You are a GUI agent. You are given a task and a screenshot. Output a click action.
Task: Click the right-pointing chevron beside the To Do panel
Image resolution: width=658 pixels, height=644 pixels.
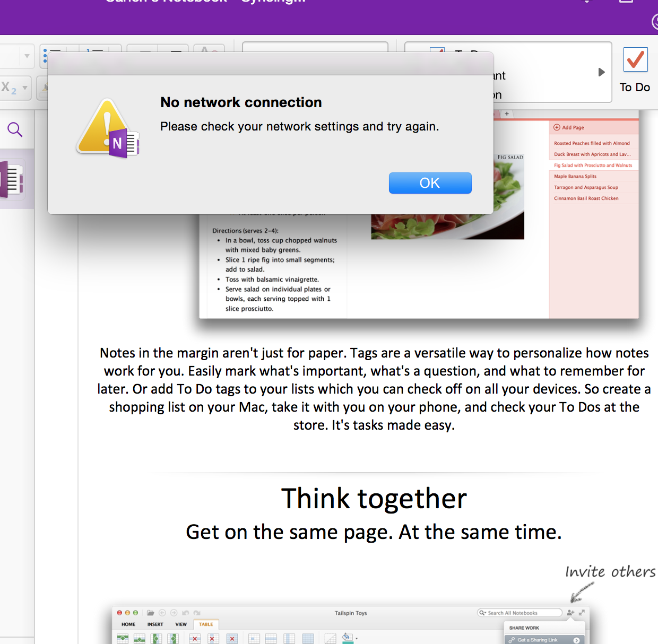pyautogui.click(x=602, y=72)
